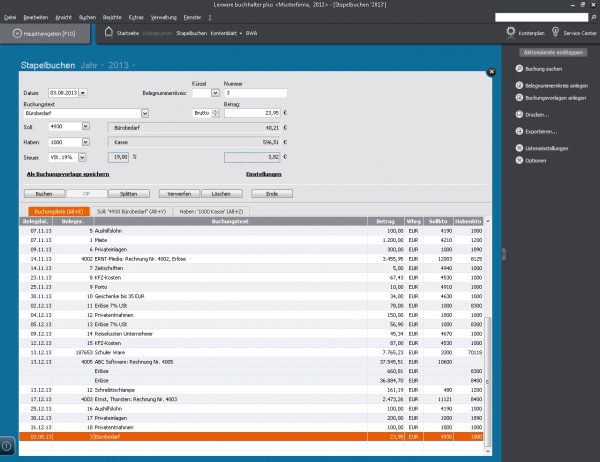Click the Betrag input field

[252, 113]
